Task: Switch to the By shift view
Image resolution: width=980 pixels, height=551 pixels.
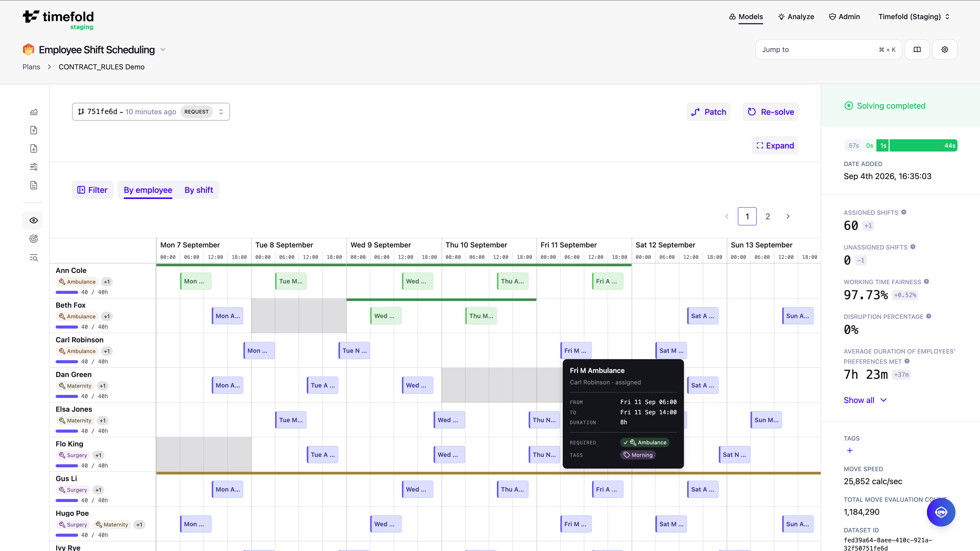Action: coord(199,190)
